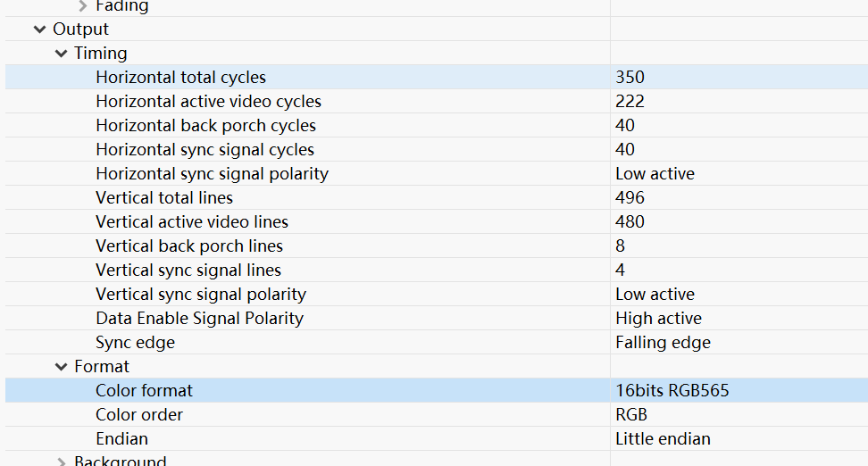Edit the 480 vertical active lines value
Image resolution: width=868 pixels, height=466 pixels.
pos(630,222)
